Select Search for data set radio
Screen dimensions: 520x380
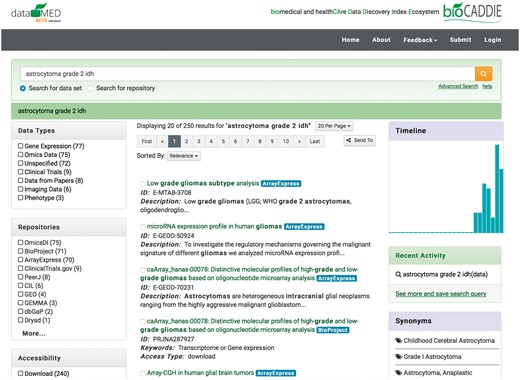[23, 88]
